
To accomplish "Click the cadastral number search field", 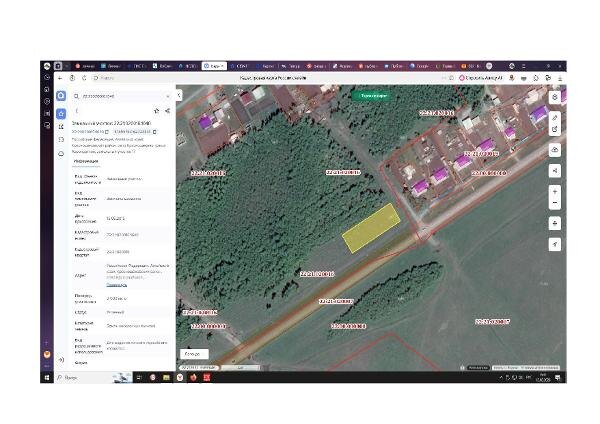I will 121,96.
